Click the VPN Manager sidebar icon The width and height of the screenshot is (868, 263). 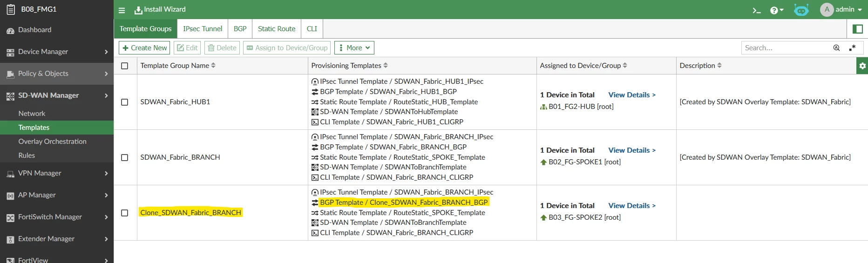point(10,174)
